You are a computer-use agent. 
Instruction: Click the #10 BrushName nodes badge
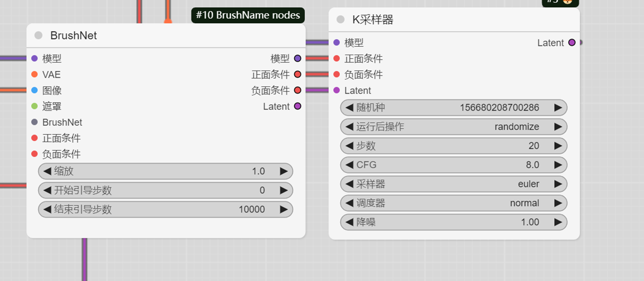click(248, 15)
